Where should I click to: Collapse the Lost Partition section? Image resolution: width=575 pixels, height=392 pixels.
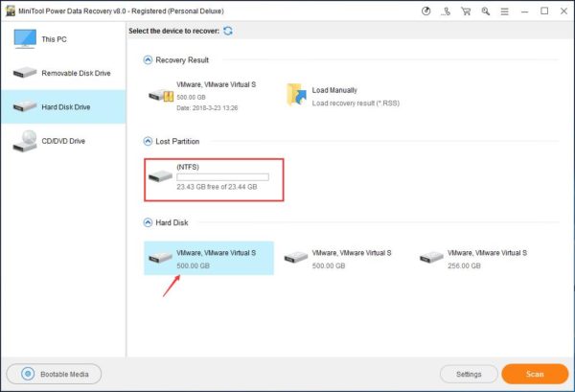point(148,141)
